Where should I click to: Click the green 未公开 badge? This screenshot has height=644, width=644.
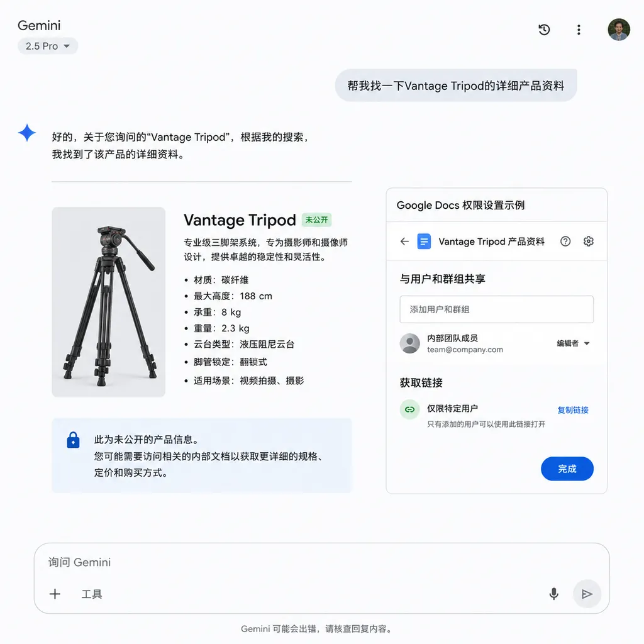point(316,219)
